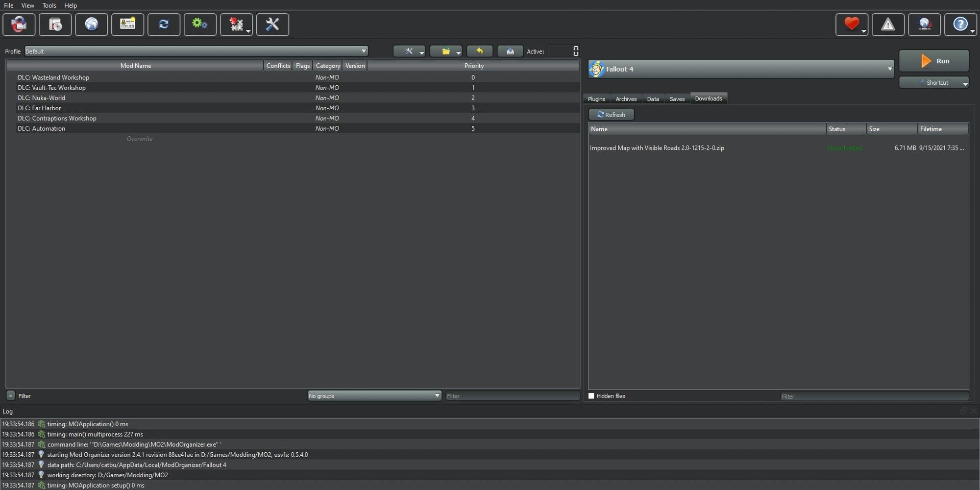Select the Improved Map with Visible Roads download
The image size is (980, 490).
(x=657, y=148)
